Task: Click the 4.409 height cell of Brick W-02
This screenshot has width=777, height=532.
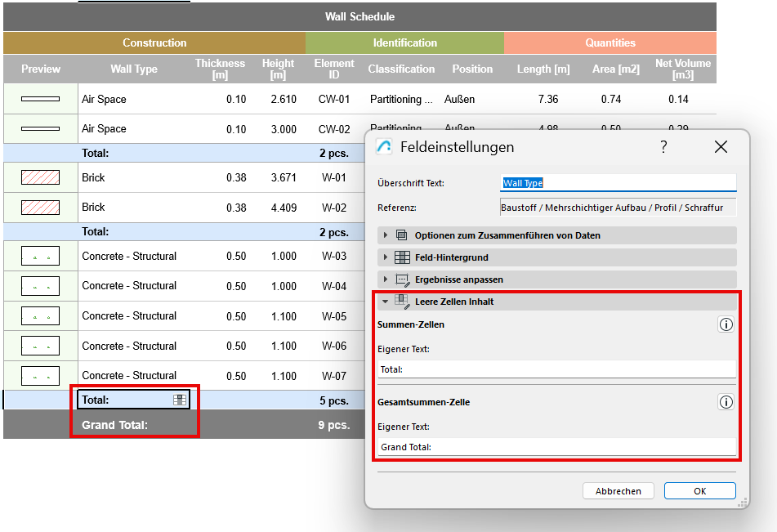Action: (x=284, y=208)
